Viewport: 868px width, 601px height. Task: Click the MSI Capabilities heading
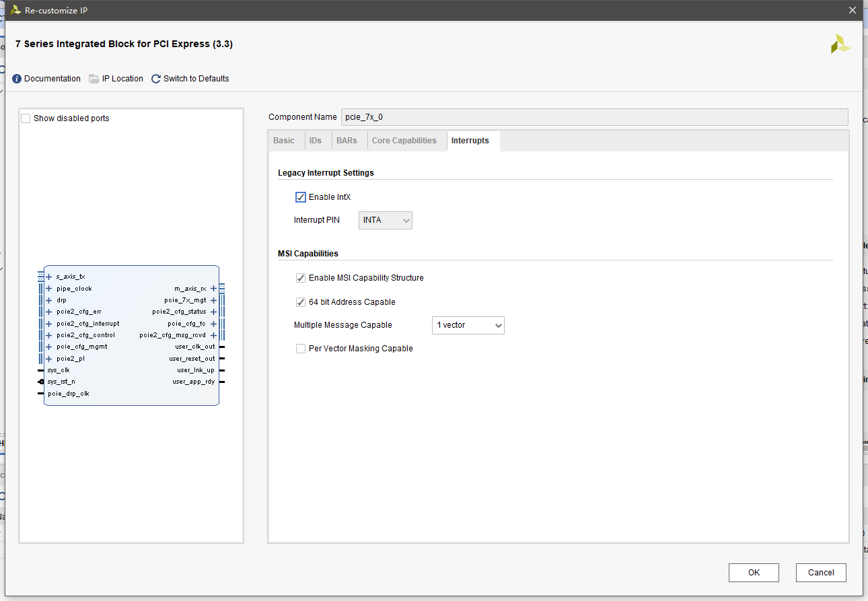(x=308, y=254)
